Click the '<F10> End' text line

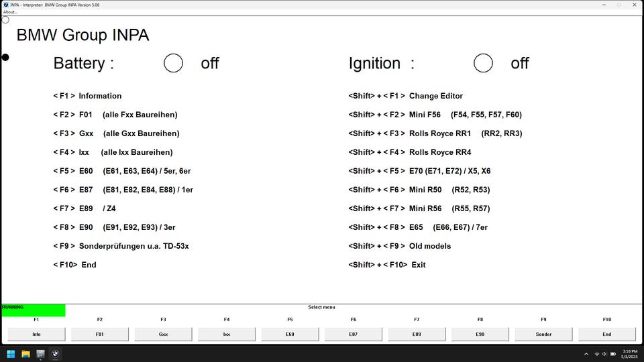coord(74,265)
